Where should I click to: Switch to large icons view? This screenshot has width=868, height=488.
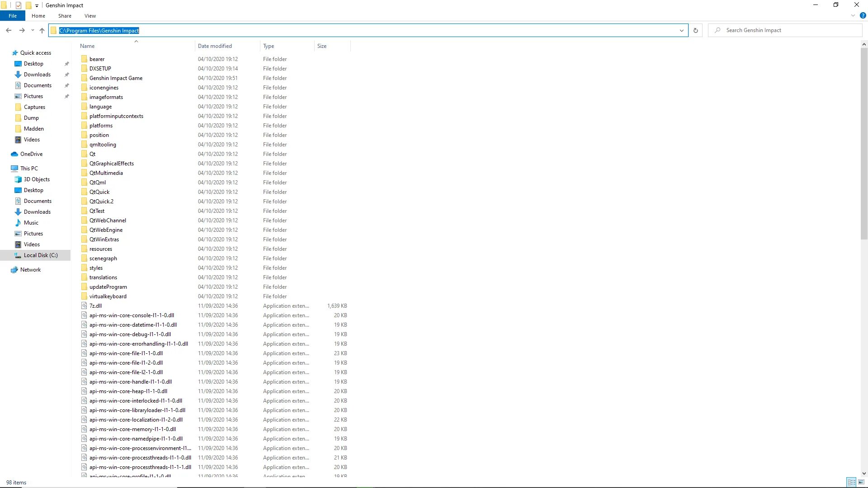pyautogui.click(x=861, y=482)
